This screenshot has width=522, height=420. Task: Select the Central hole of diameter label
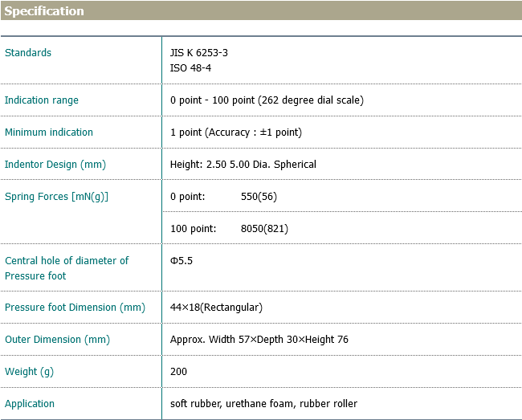coord(67,261)
